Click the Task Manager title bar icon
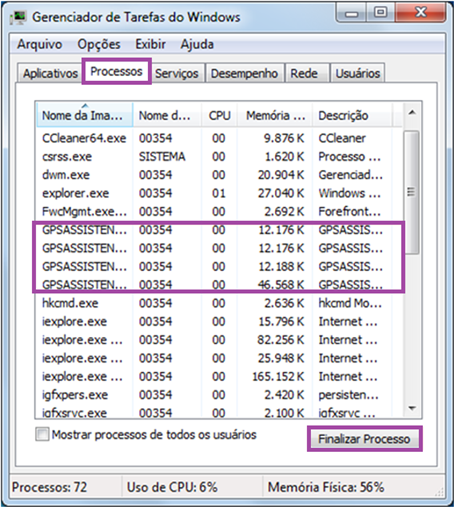The height and width of the screenshot is (507, 454). point(18,17)
